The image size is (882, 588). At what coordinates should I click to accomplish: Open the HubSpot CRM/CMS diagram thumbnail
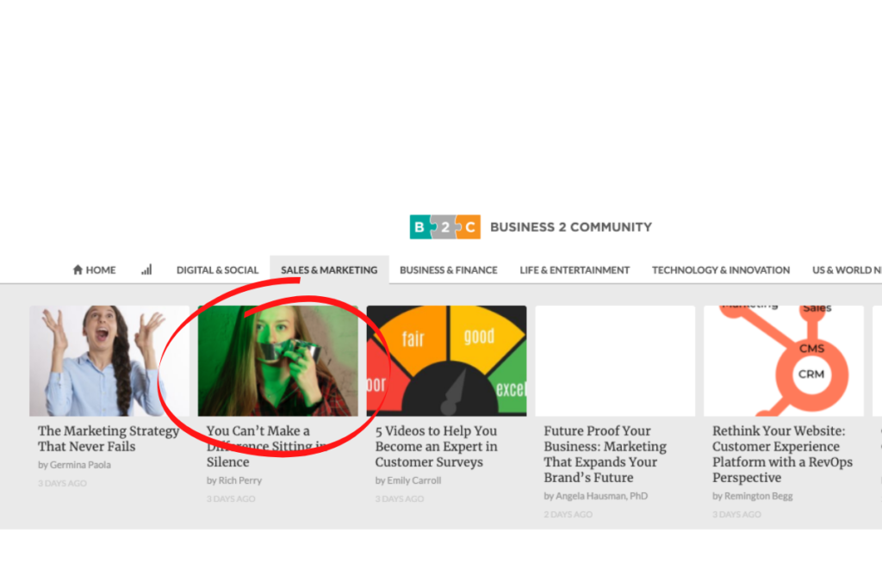coord(784,361)
